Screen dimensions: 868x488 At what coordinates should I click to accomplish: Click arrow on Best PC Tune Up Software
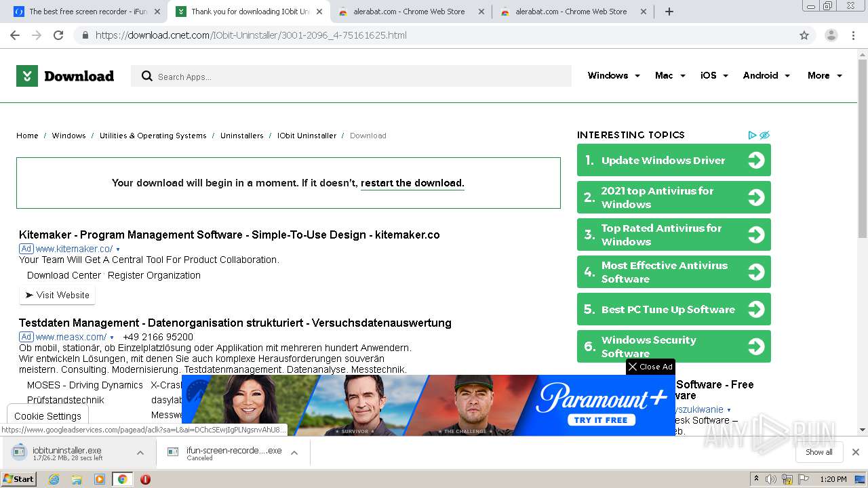tap(756, 309)
